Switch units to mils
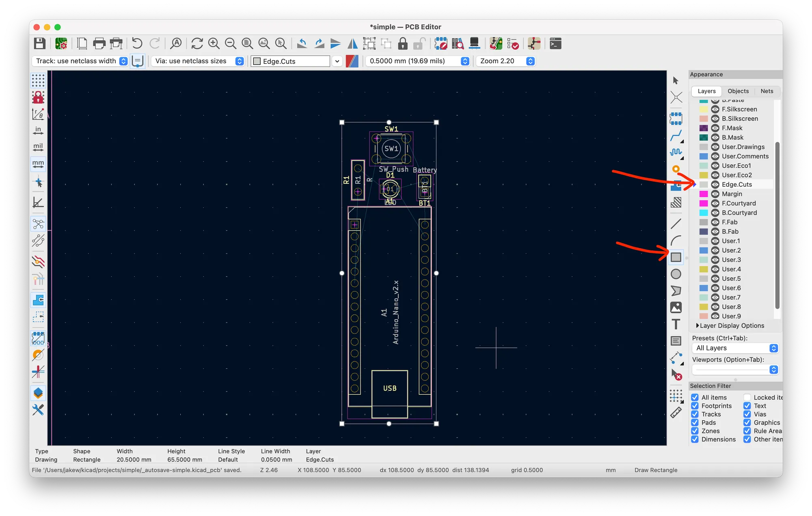Viewport: 812px width, 516px height. pos(38,146)
